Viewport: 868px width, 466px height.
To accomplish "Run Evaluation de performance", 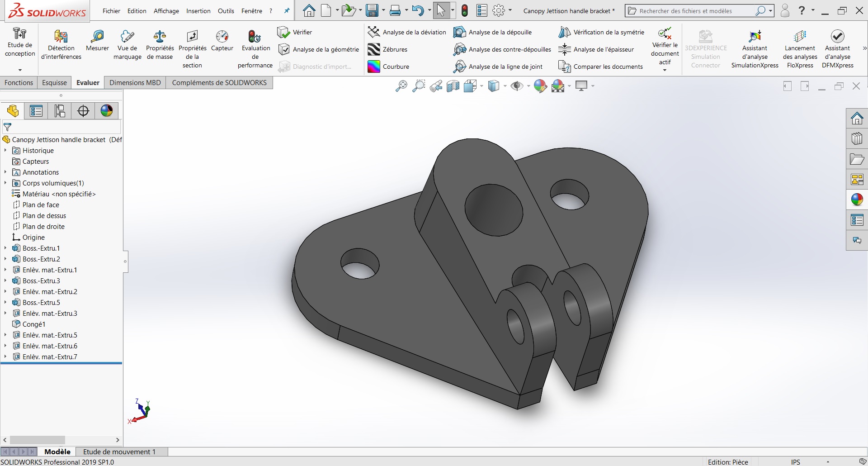I will 255,49.
